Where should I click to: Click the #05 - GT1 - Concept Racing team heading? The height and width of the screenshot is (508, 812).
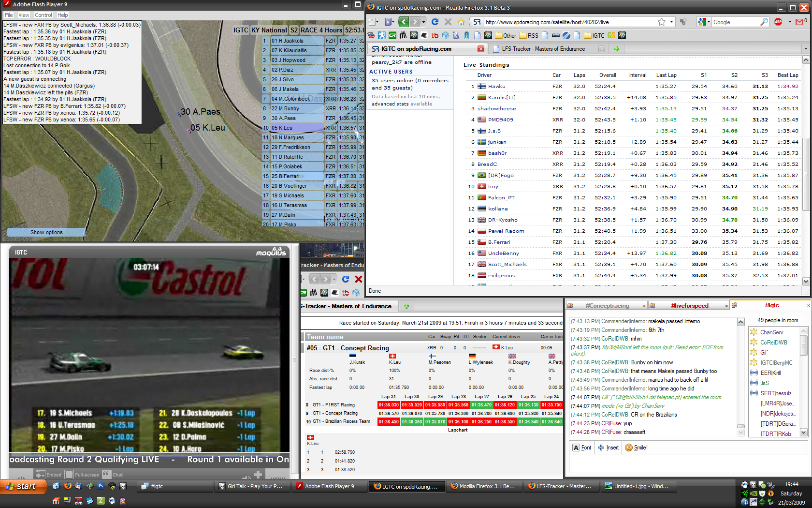coord(348,348)
